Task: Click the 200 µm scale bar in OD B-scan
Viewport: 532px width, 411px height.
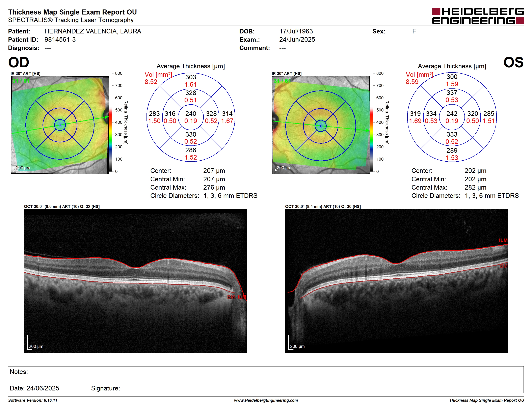Action: (x=35, y=343)
